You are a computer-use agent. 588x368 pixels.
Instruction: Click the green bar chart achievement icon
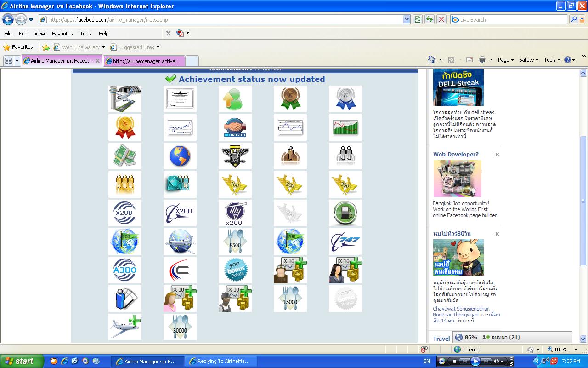coord(345,127)
